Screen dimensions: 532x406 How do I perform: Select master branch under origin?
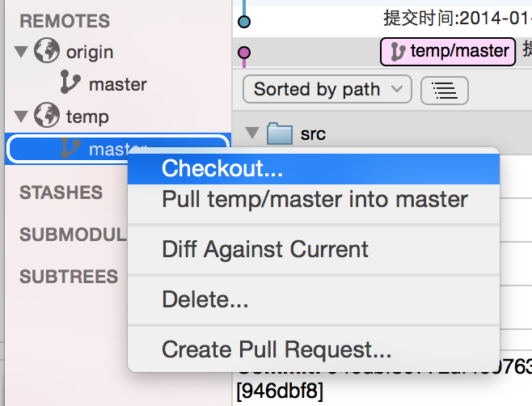[x=117, y=84]
